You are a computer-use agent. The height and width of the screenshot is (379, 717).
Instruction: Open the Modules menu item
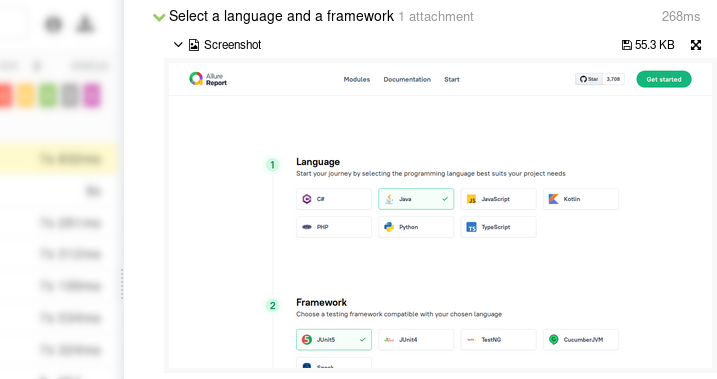tap(357, 80)
